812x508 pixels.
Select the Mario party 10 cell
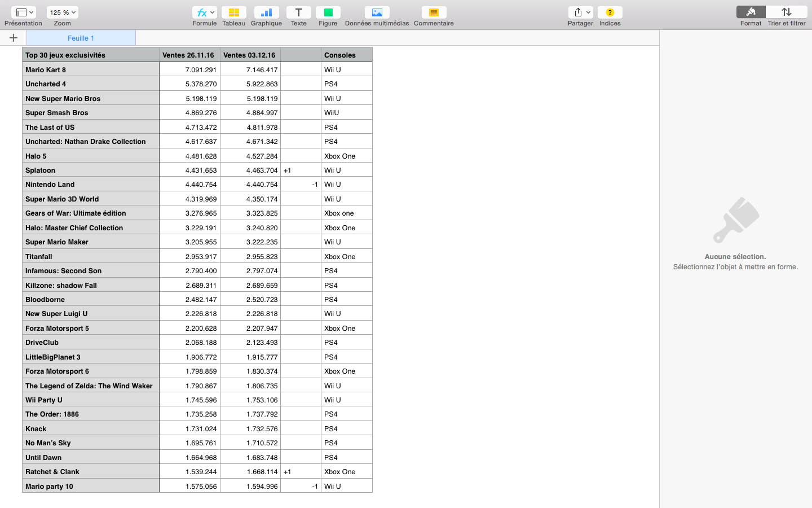coord(91,486)
